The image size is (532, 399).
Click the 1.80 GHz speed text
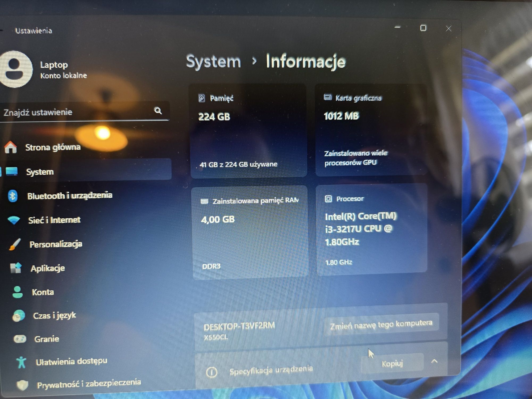pos(339,262)
